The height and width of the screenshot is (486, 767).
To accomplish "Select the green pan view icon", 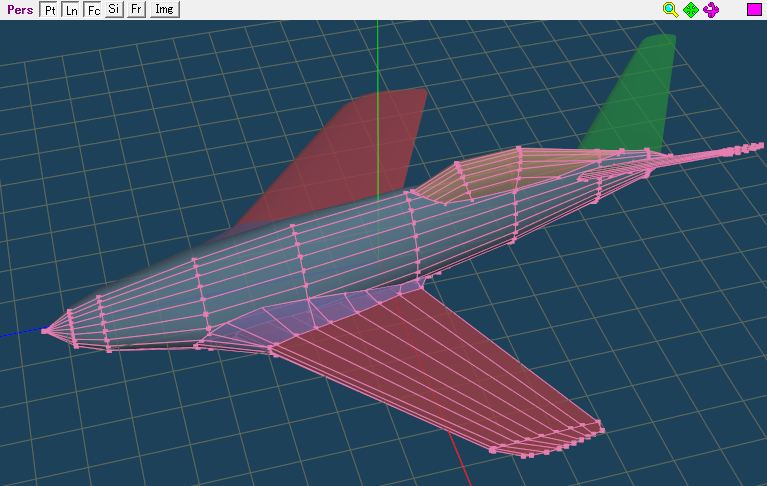I will (691, 10).
